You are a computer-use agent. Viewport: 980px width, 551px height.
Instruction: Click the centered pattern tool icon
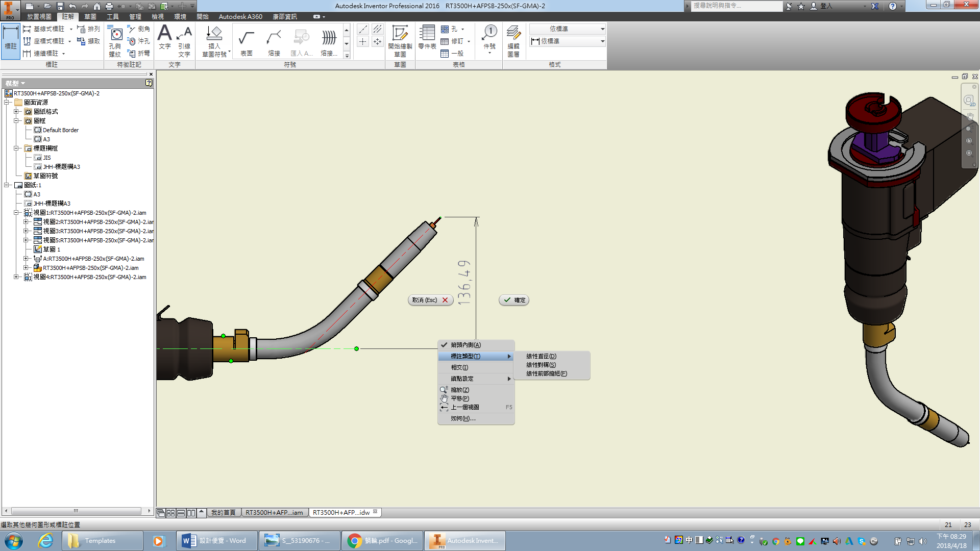point(377,42)
